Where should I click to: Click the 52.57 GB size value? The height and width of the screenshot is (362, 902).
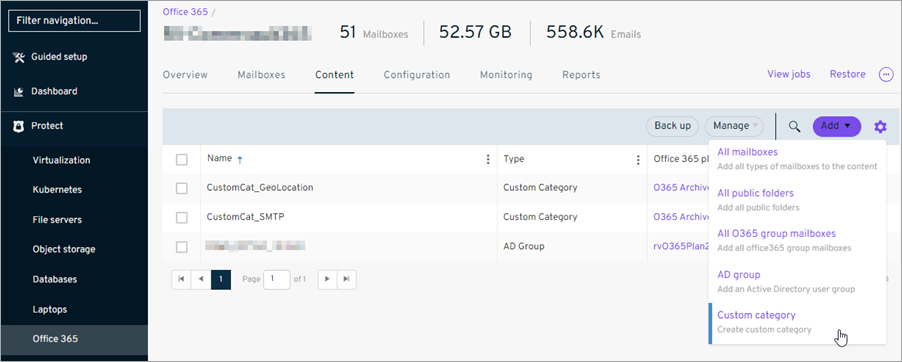[475, 32]
